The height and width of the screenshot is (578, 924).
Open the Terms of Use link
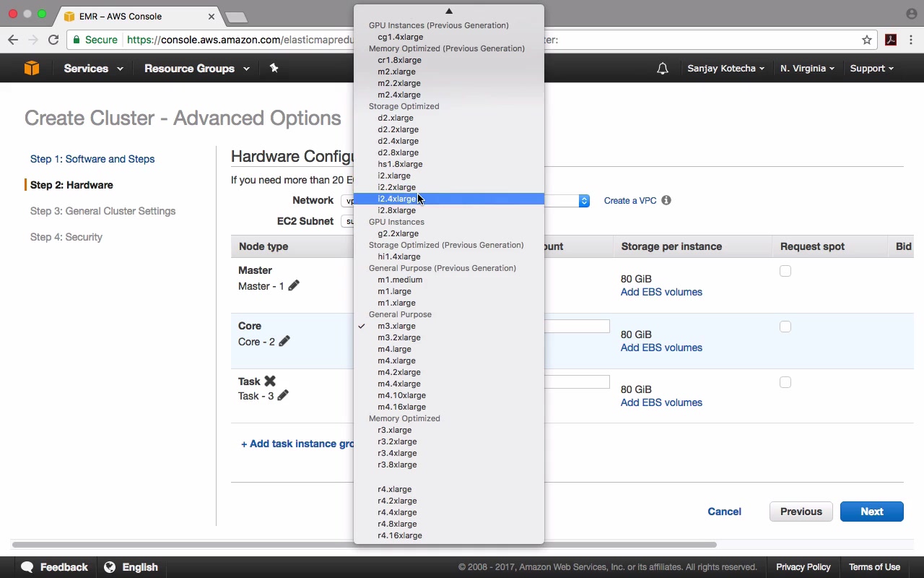tap(874, 567)
